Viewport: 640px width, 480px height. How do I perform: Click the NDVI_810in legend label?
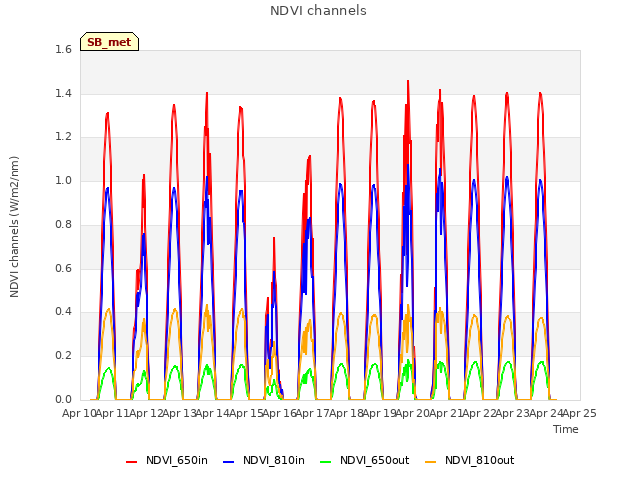[x=274, y=460]
